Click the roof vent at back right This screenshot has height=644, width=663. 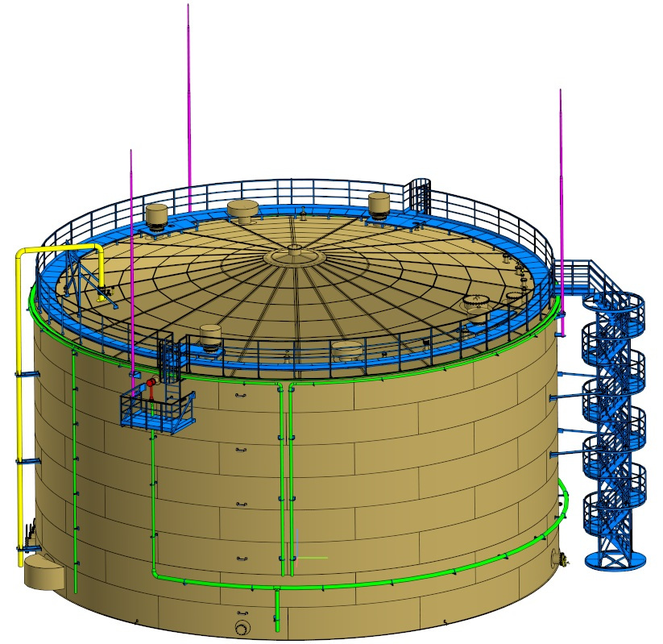pos(379,204)
